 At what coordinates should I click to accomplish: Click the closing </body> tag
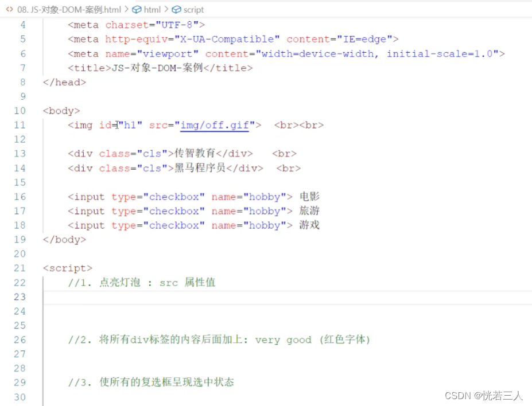click(x=64, y=240)
